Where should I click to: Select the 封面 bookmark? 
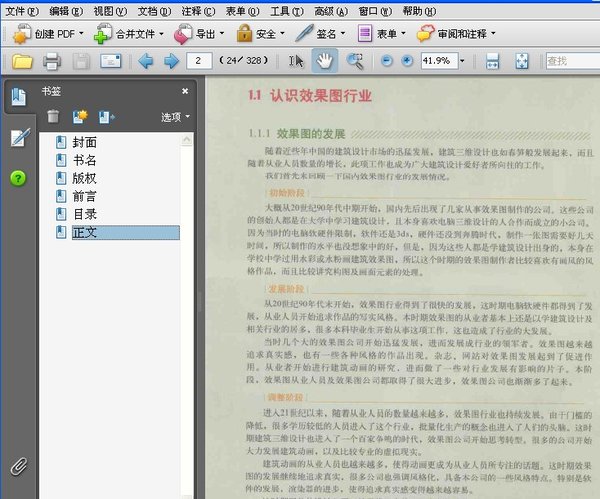click(x=84, y=142)
